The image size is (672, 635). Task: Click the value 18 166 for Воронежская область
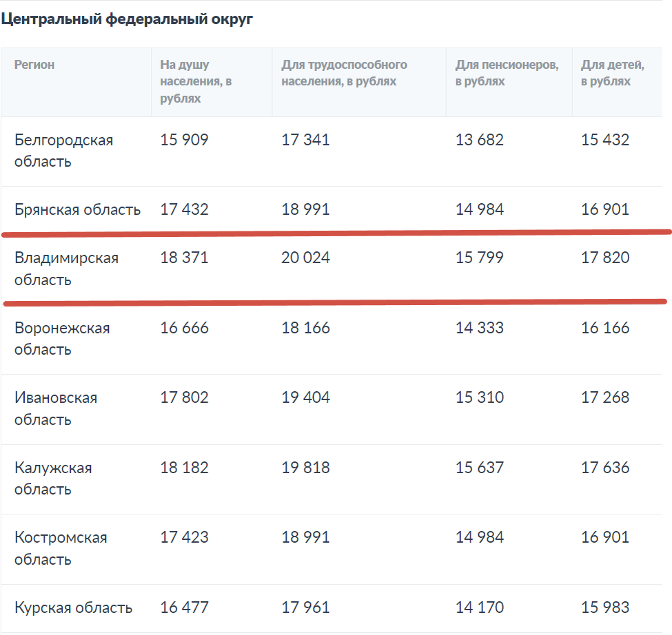click(x=305, y=328)
